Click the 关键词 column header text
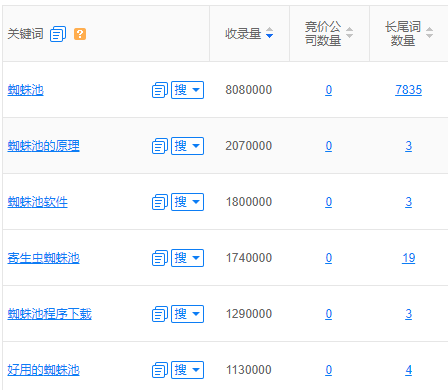The width and height of the screenshot is (448, 390). tap(26, 34)
